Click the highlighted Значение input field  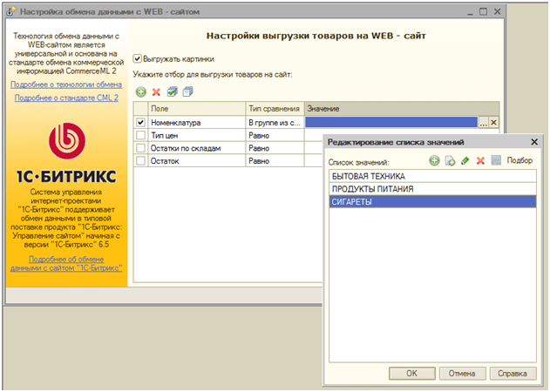(x=391, y=122)
